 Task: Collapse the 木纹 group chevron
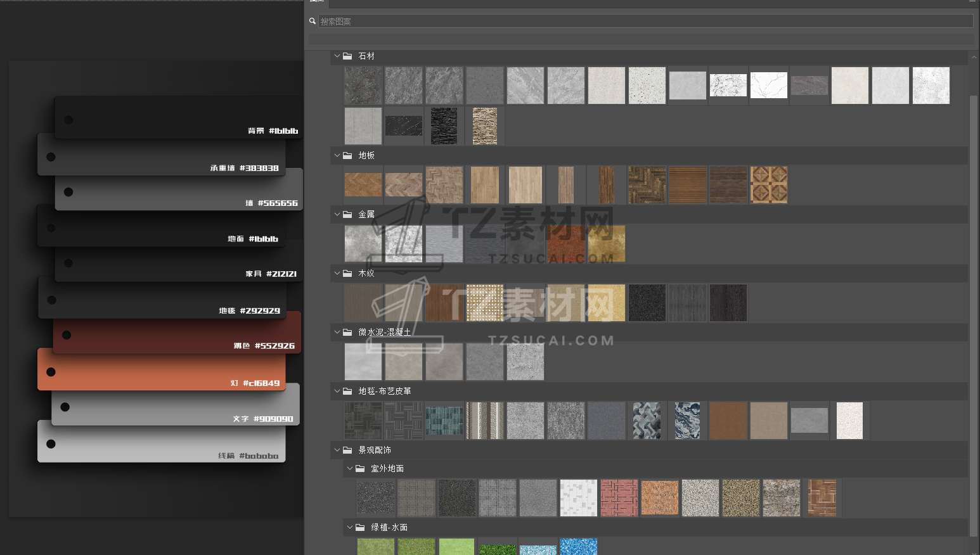pos(337,273)
